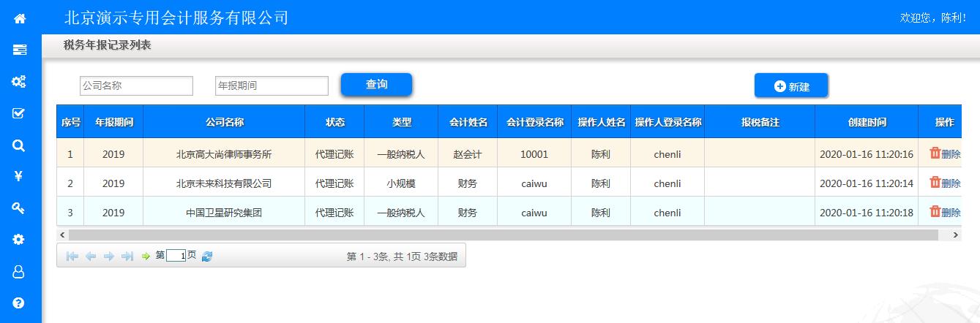Click the 操作人登录名称 column header

click(x=667, y=122)
